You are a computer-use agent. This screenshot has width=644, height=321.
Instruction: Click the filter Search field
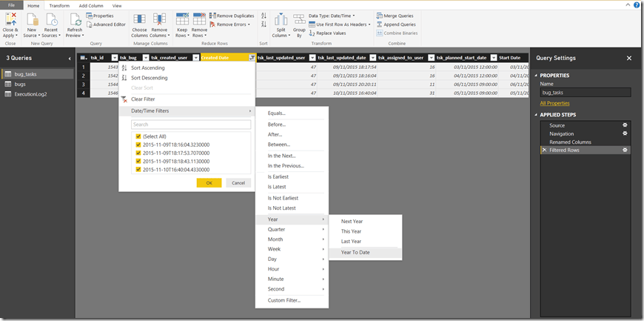(x=191, y=125)
